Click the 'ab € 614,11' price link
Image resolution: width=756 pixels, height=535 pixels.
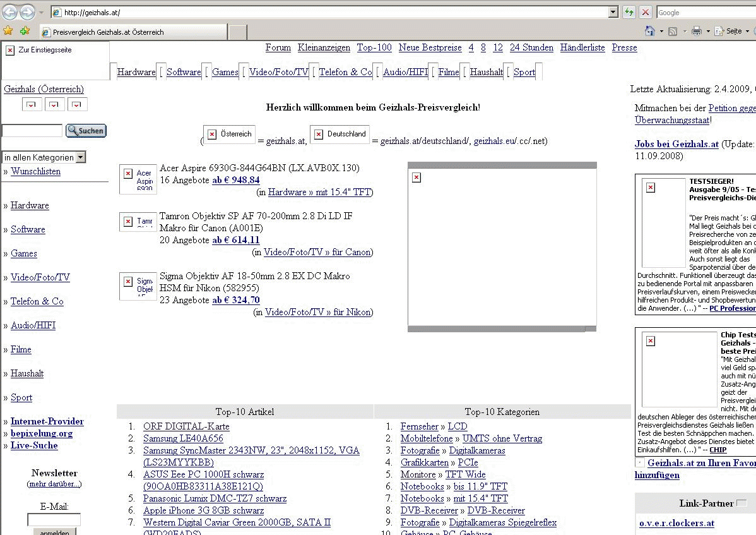236,240
